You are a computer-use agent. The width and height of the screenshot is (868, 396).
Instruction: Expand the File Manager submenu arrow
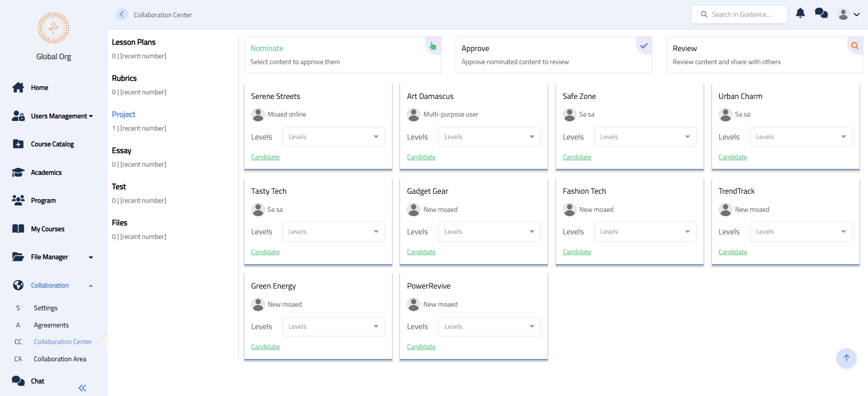click(91, 257)
